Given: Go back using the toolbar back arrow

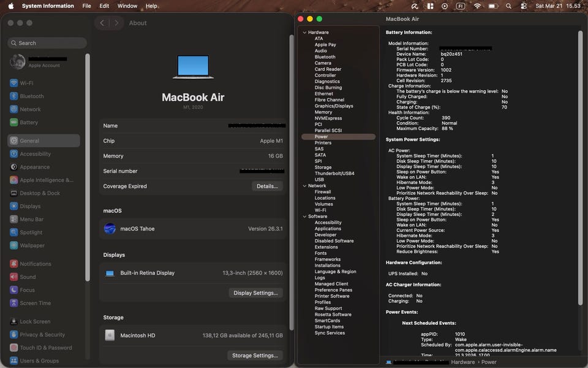Looking at the screenshot, I should (102, 23).
